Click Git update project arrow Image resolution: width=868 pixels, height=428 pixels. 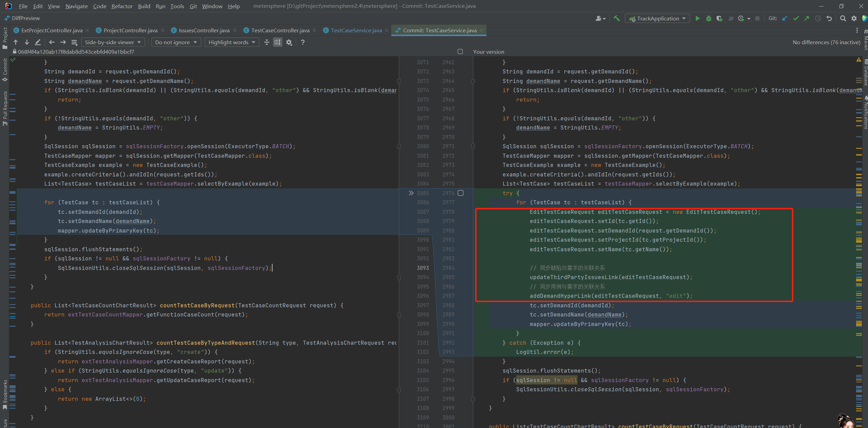pyautogui.click(x=785, y=18)
